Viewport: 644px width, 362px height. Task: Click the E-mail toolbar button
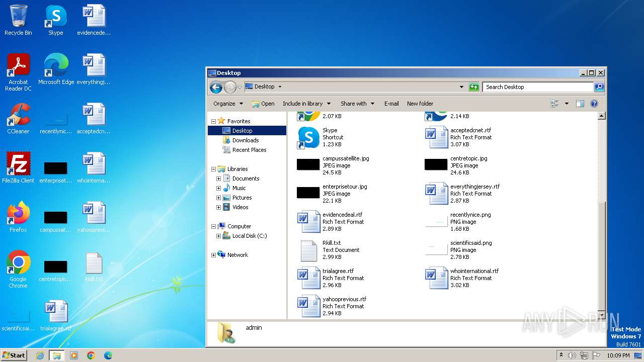click(x=391, y=104)
